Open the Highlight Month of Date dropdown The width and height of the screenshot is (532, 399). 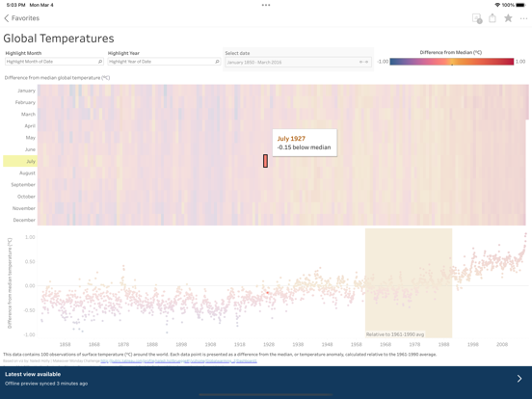54,62
